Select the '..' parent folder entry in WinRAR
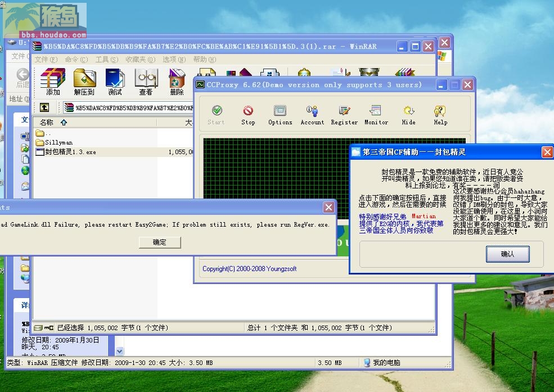 (x=43, y=133)
